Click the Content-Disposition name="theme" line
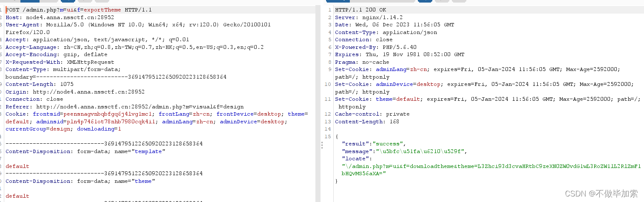Screen dimensions: 644x202 [80, 181]
